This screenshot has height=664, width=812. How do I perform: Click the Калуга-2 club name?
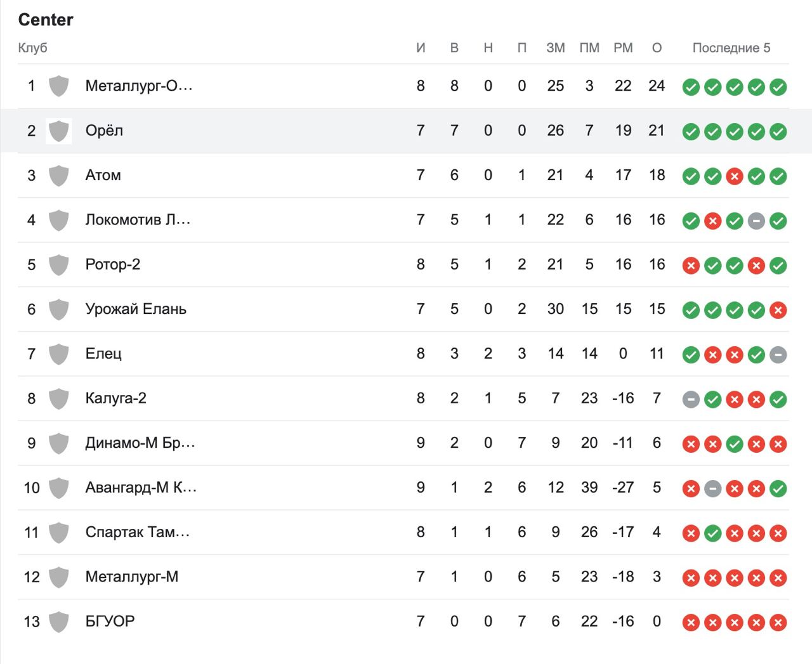tap(115, 398)
